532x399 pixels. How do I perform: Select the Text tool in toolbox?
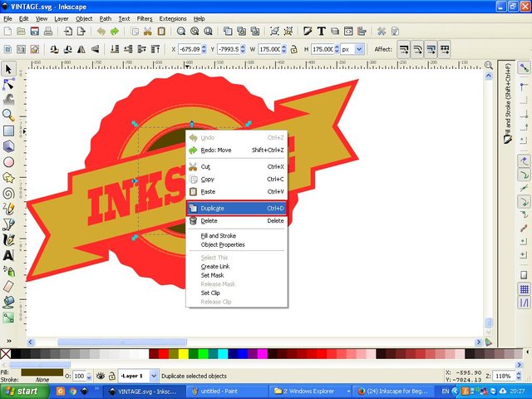pyautogui.click(x=8, y=255)
